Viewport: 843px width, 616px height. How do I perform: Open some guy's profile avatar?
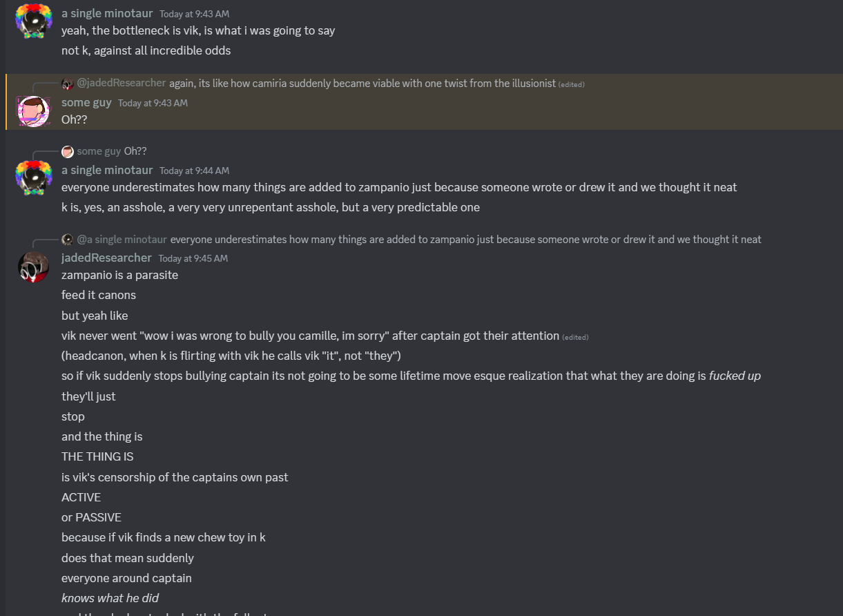pos(33,111)
